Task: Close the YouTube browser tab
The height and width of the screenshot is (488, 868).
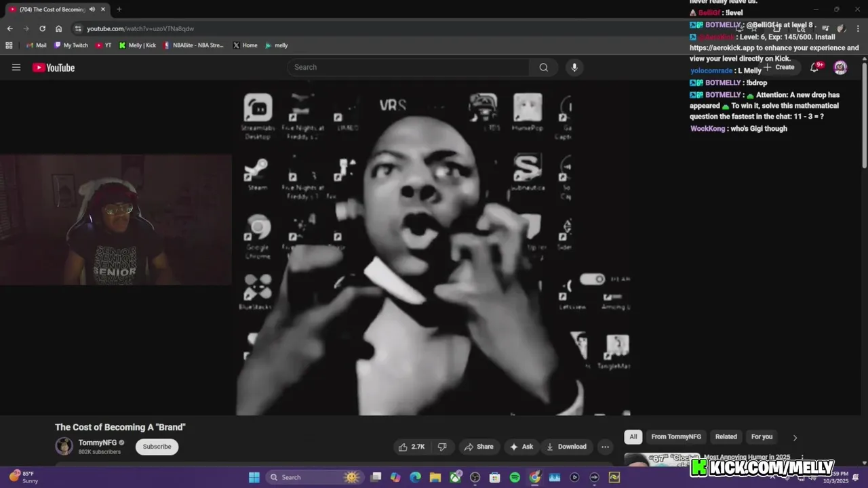Action: coord(102,9)
